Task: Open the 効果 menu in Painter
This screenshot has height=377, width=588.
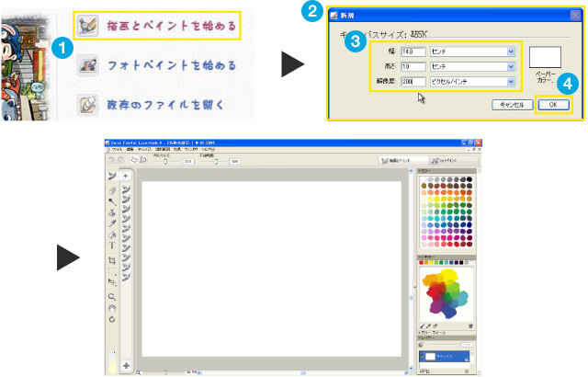Action: point(177,149)
